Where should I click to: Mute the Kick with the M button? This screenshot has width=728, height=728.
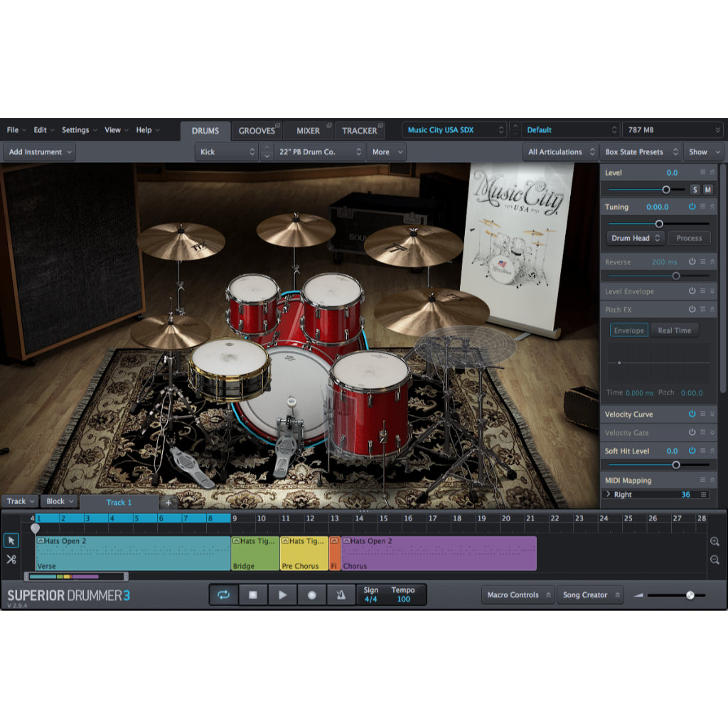pyautogui.click(x=708, y=190)
